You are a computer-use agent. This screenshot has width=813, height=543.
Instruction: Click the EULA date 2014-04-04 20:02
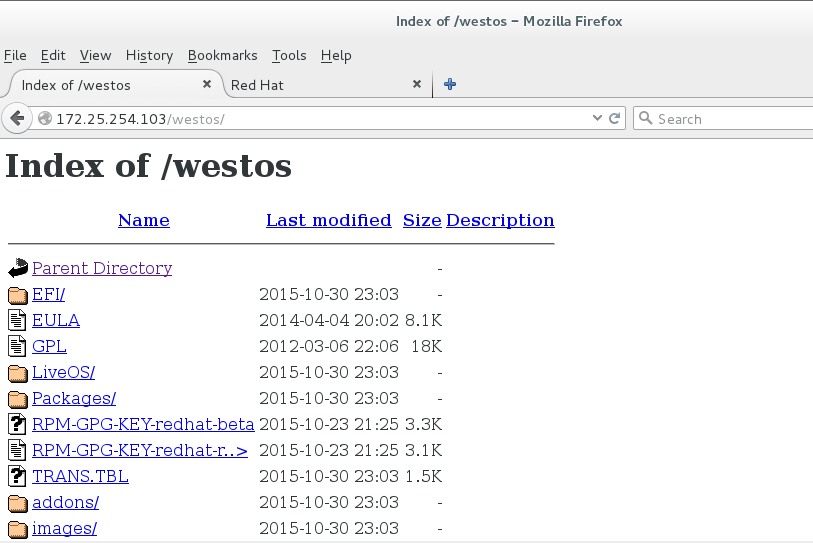click(x=329, y=321)
